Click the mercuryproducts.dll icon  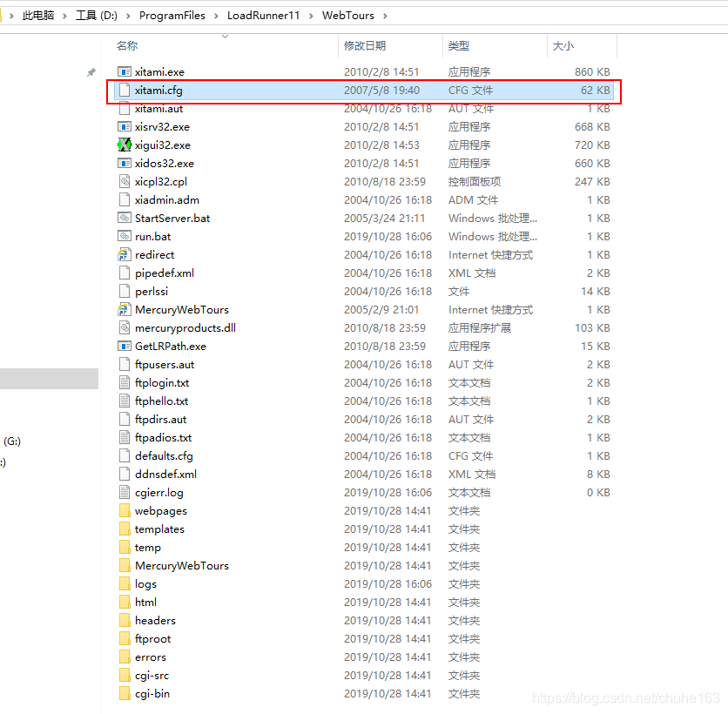coord(124,327)
